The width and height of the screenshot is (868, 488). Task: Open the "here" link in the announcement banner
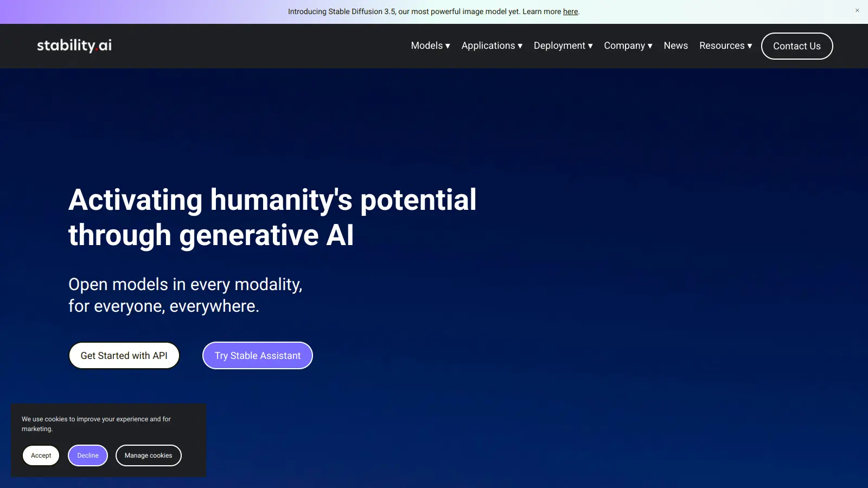click(x=570, y=11)
